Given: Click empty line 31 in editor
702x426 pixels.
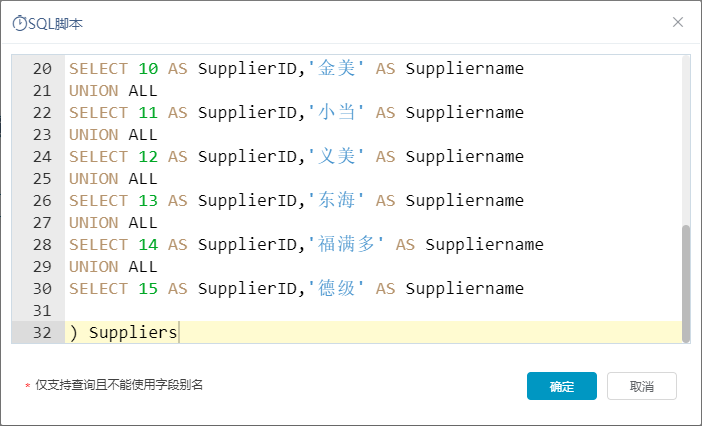Looking at the screenshot, I should (373, 310).
